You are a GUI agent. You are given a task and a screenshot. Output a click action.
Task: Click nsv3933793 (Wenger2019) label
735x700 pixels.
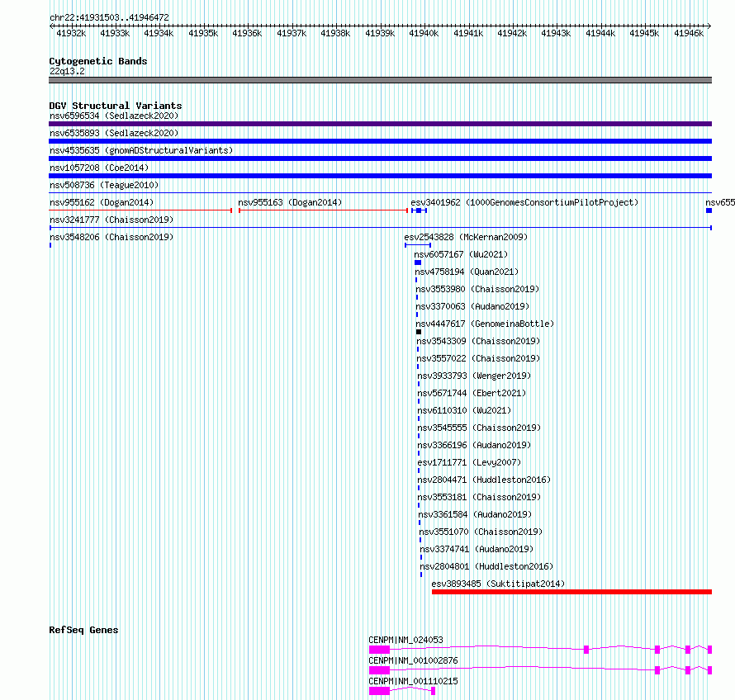tap(474, 376)
